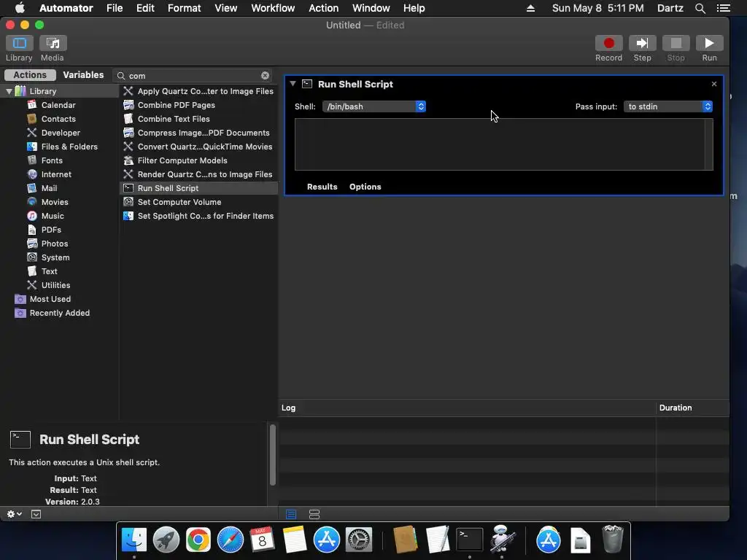Image resolution: width=747 pixels, height=560 pixels.
Task: Select System category
Action: [55, 257]
